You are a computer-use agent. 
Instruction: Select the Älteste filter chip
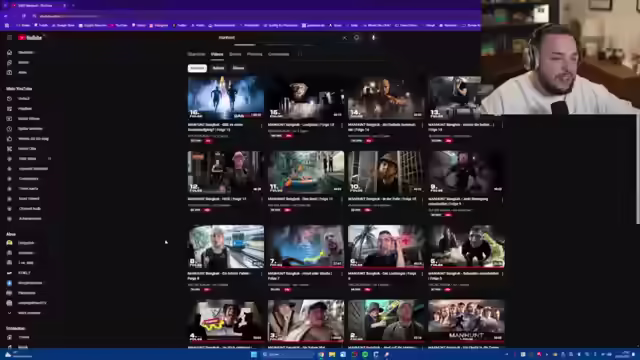point(238,68)
